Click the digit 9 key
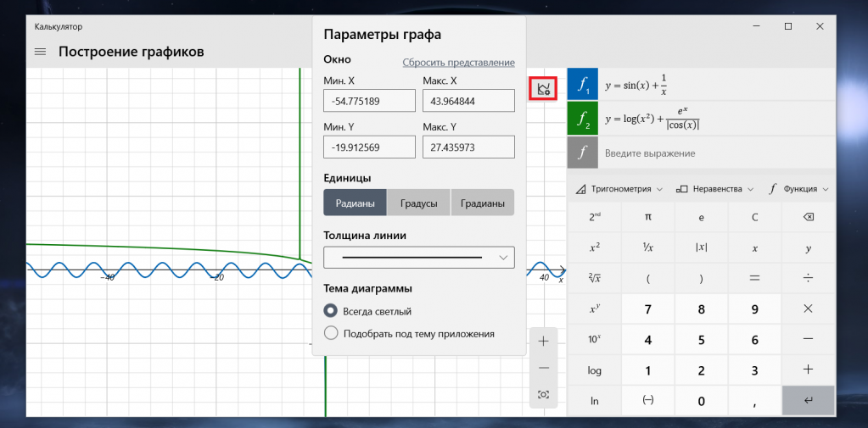 (754, 309)
